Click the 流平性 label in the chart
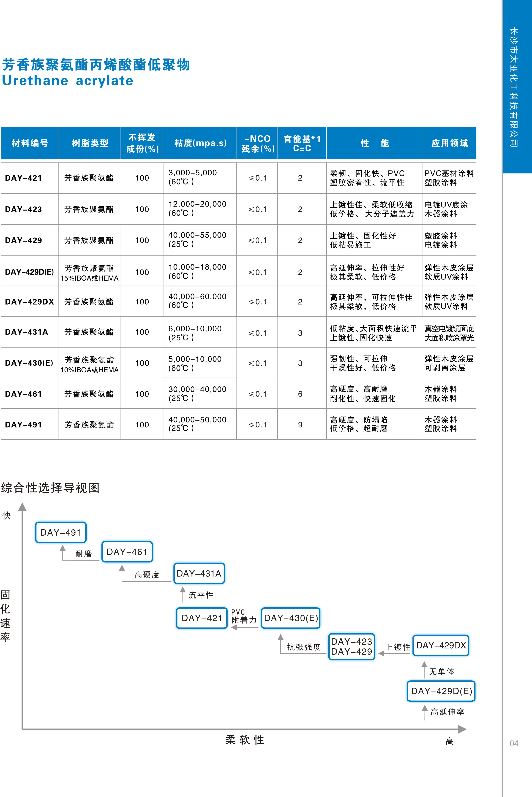Screen dimensions: 532x797 pos(201,595)
